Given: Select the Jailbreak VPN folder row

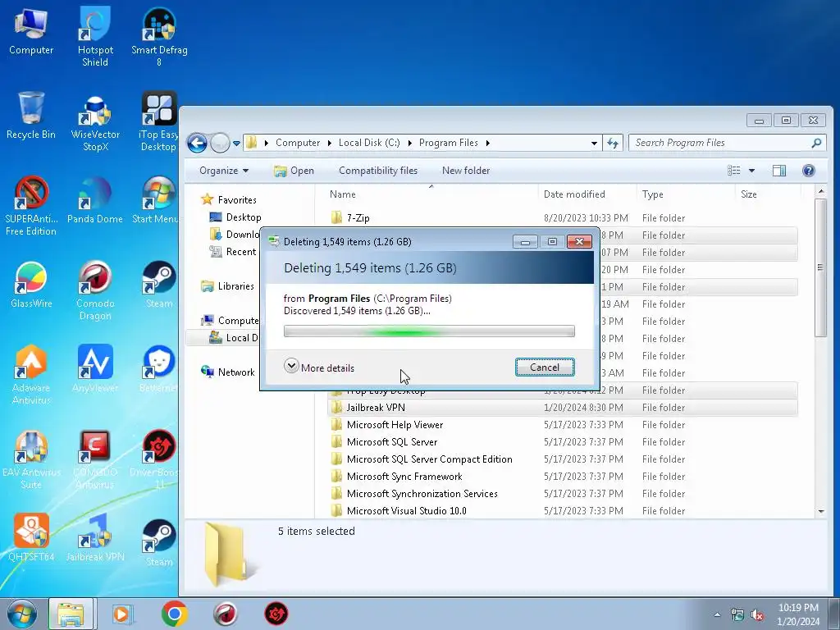Looking at the screenshot, I should tap(563, 408).
